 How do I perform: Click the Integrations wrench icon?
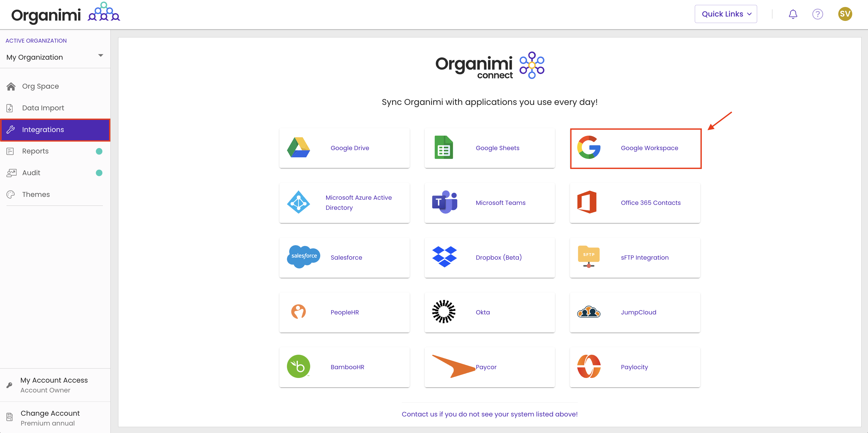(10, 130)
